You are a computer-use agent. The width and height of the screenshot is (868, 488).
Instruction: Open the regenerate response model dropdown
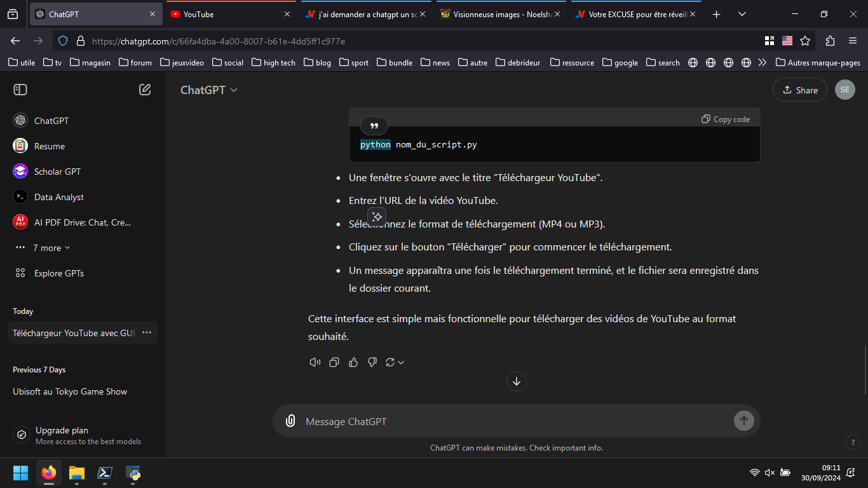coord(395,362)
